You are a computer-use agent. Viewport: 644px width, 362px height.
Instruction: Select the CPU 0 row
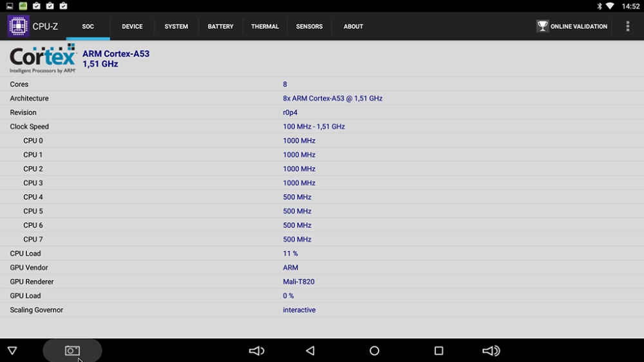pos(322,140)
